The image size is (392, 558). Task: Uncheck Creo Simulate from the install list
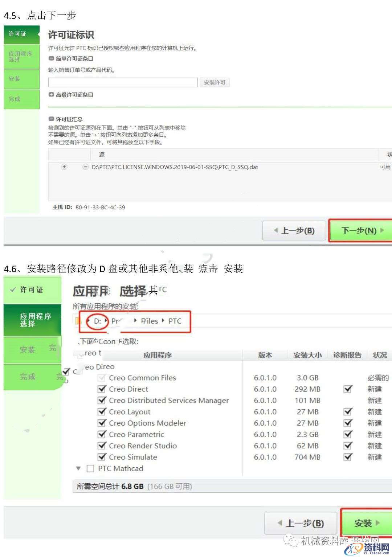click(x=102, y=457)
